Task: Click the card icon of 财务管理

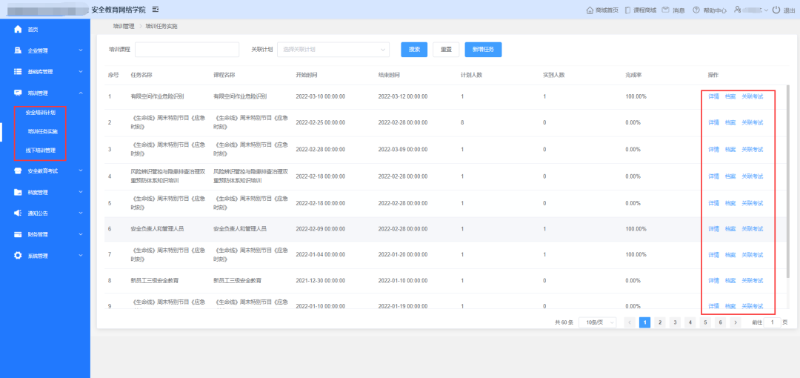Action: [x=18, y=235]
